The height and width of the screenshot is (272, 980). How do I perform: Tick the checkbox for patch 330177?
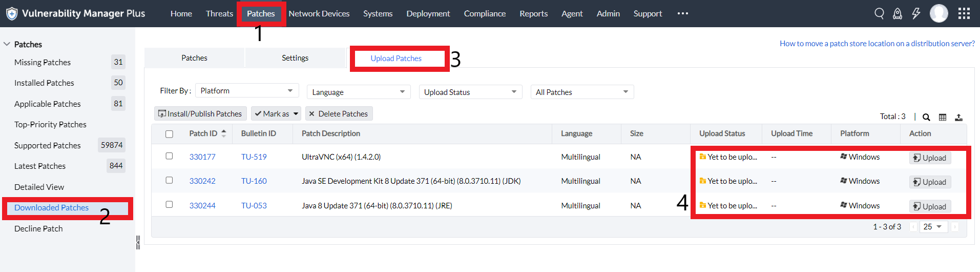(169, 156)
